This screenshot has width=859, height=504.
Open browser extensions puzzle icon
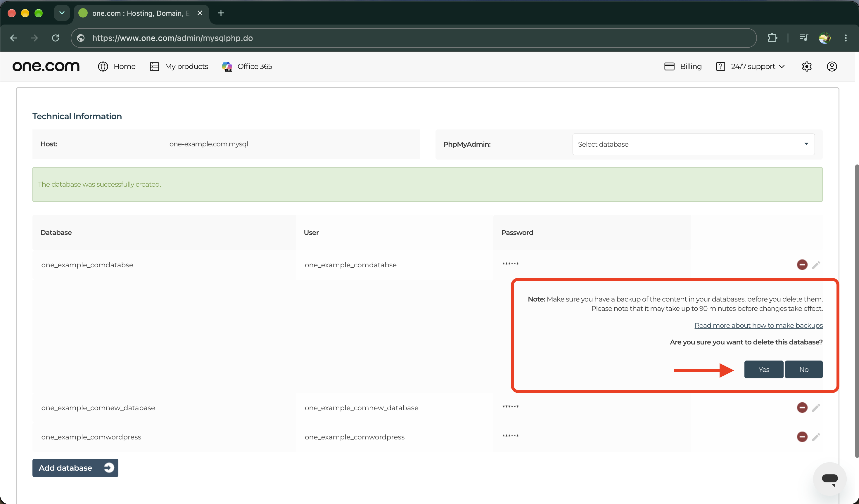coord(772,38)
